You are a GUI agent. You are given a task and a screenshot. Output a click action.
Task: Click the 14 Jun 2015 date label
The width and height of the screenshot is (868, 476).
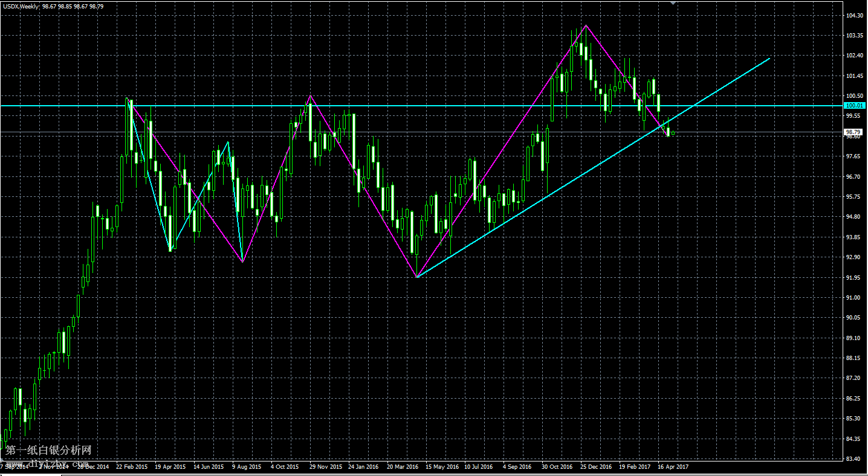coord(209,467)
